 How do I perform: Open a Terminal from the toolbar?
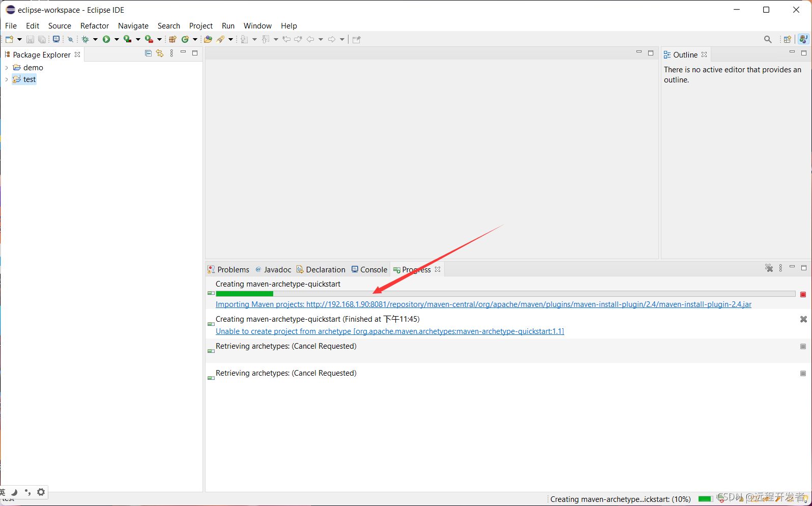point(56,39)
